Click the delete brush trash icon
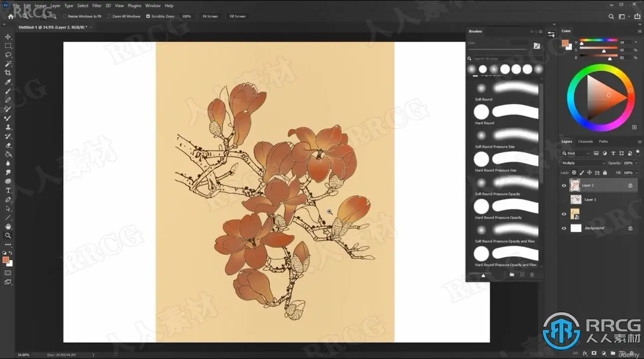 (x=532, y=275)
